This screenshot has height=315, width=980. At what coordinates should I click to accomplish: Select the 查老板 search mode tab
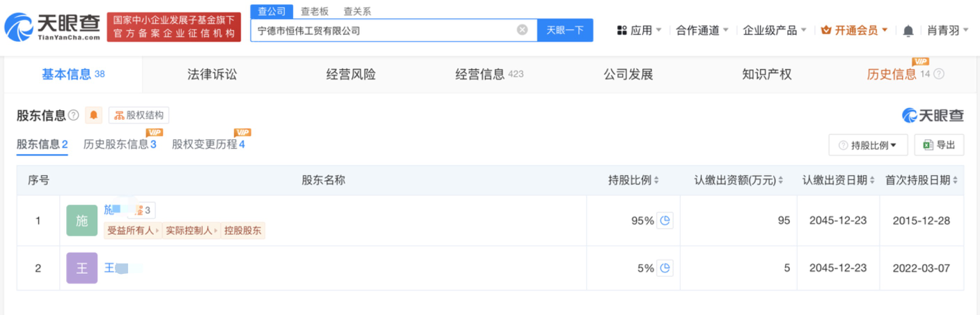tap(315, 11)
